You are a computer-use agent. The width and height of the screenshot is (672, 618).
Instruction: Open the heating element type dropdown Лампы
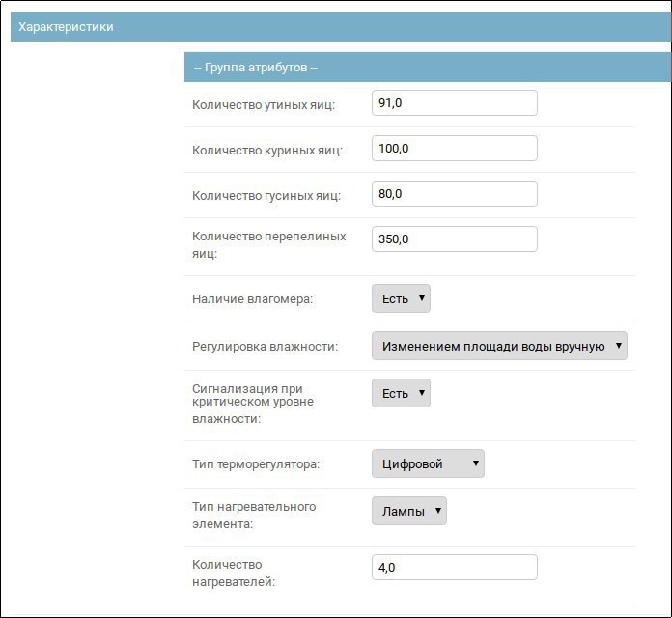408,511
